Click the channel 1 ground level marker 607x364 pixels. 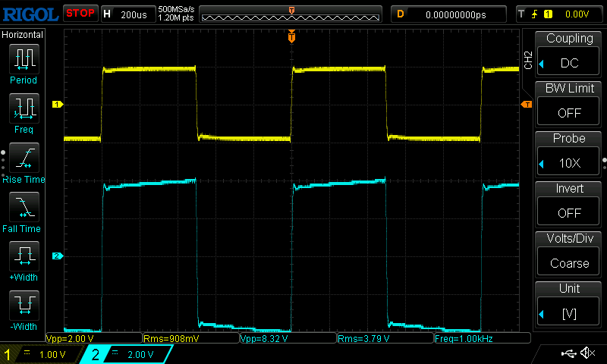point(58,104)
